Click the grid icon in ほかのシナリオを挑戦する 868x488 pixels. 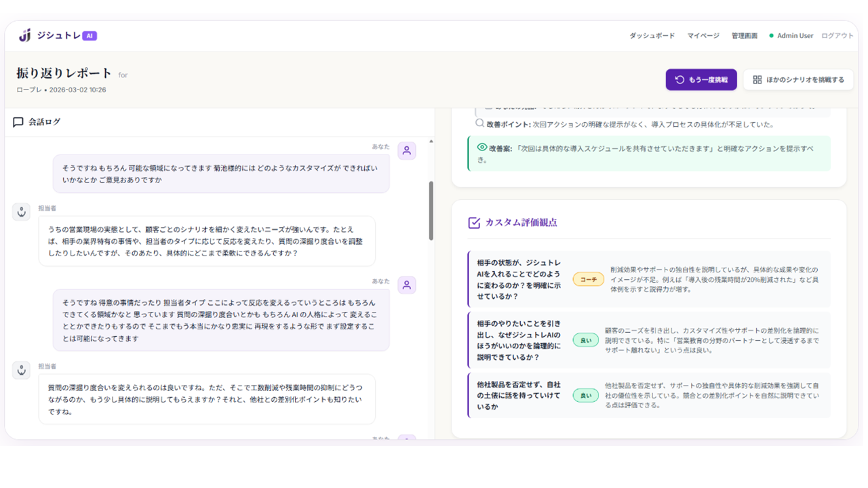coord(757,80)
